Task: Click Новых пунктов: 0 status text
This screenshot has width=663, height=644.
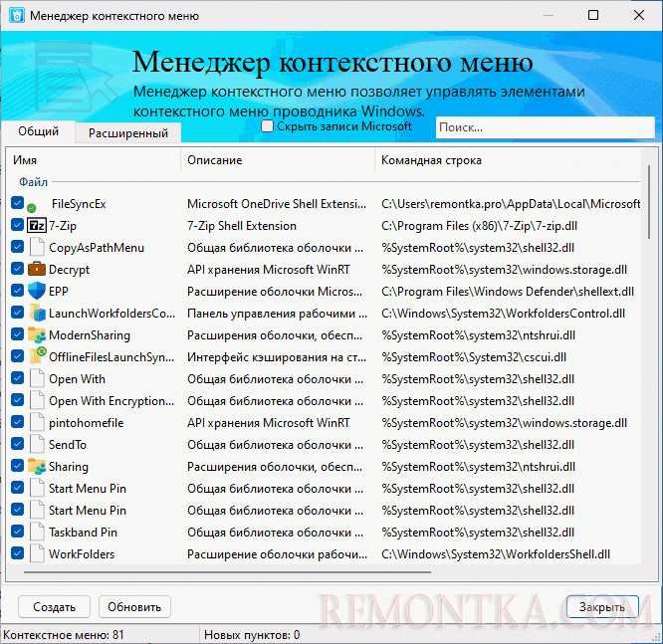Action: (x=252, y=635)
